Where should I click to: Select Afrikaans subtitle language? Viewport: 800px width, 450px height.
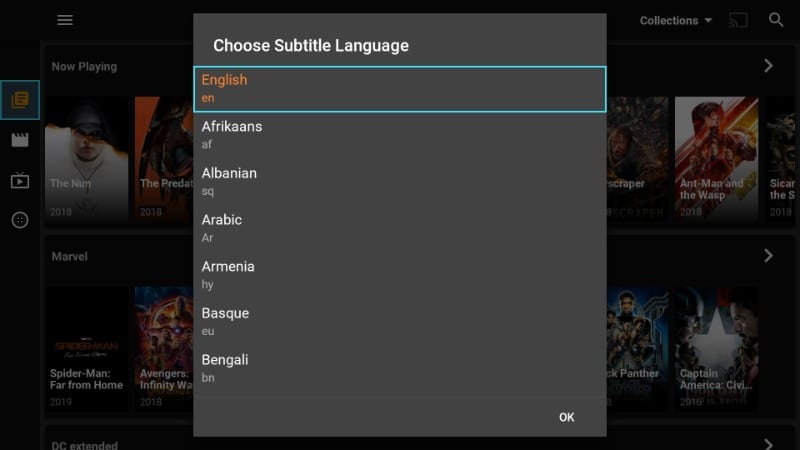(x=400, y=135)
